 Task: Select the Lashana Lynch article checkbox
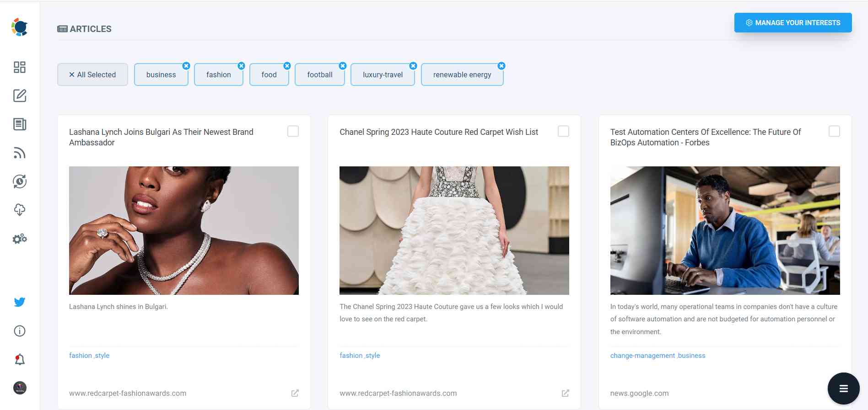click(x=293, y=131)
